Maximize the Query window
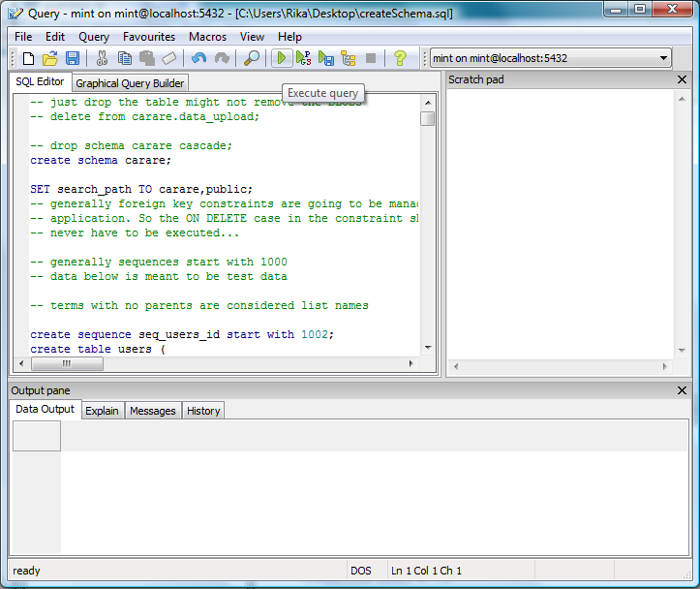700x589 pixels. point(640,9)
